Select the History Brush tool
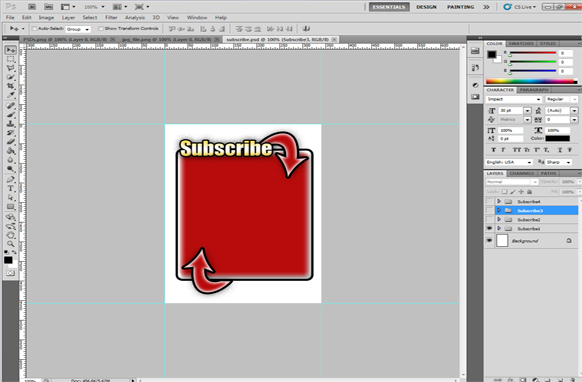Image resolution: width=582 pixels, height=382 pixels. [x=10, y=133]
